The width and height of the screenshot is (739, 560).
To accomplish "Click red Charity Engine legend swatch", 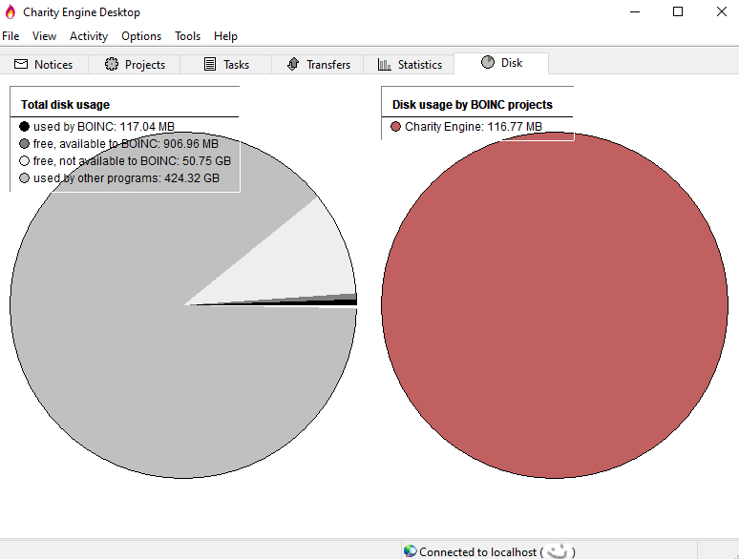I will pyautogui.click(x=396, y=126).
